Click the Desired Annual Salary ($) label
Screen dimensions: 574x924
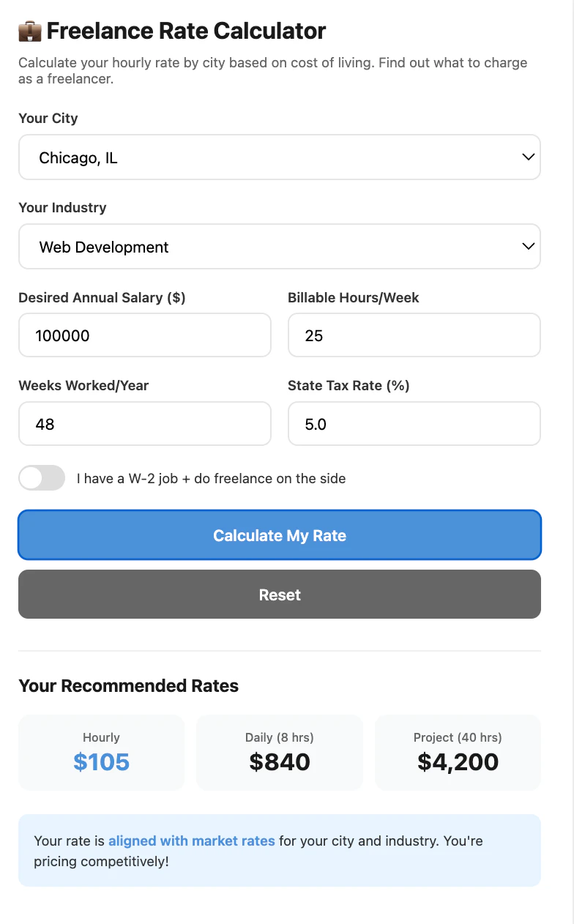(102, 297)
